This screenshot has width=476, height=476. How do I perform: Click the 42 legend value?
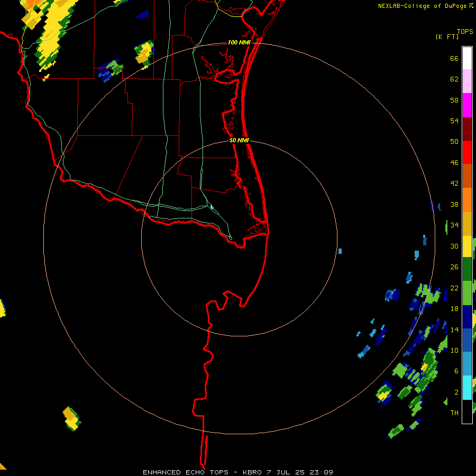coord(454,184)
